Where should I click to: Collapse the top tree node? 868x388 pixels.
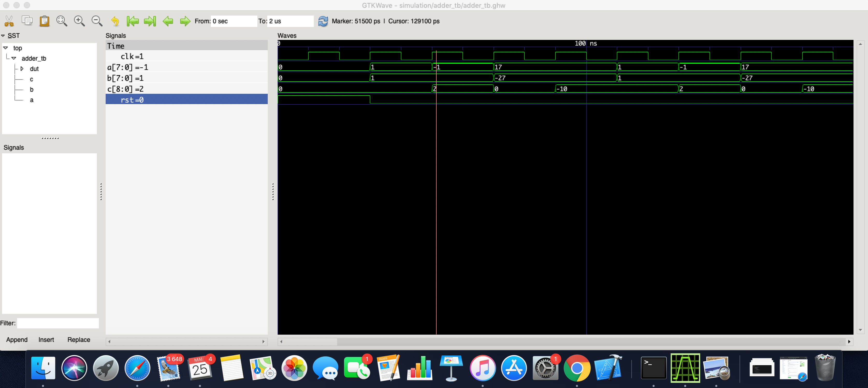coord(5,48)
